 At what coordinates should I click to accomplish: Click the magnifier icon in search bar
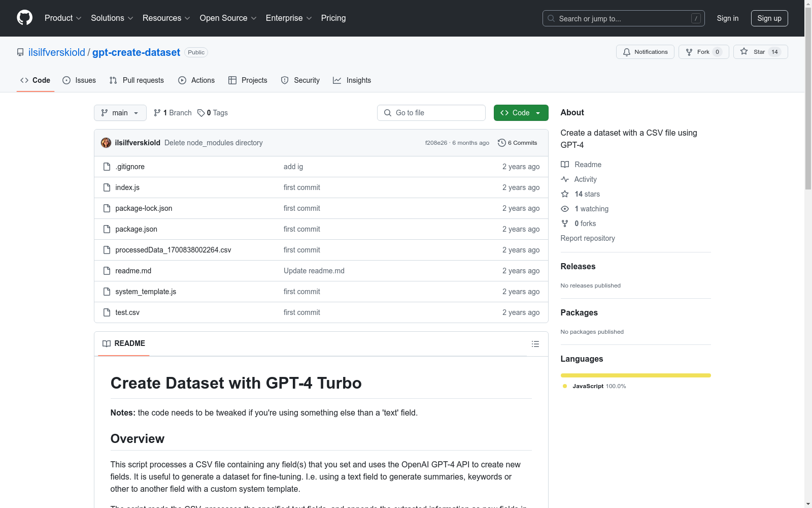(x=551, y=18)
